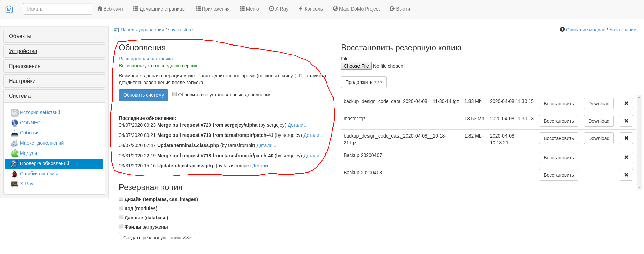The height and width of the screenshot is (254, 644).
Task: Tick the Data (database) backup checkbox
Action: click(x=121, y=217)
